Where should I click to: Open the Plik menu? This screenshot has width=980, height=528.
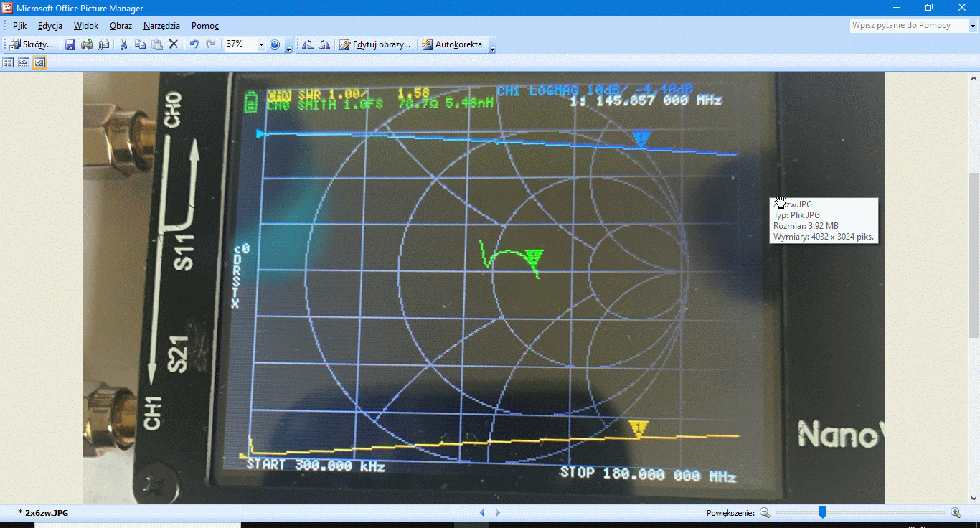19,26
